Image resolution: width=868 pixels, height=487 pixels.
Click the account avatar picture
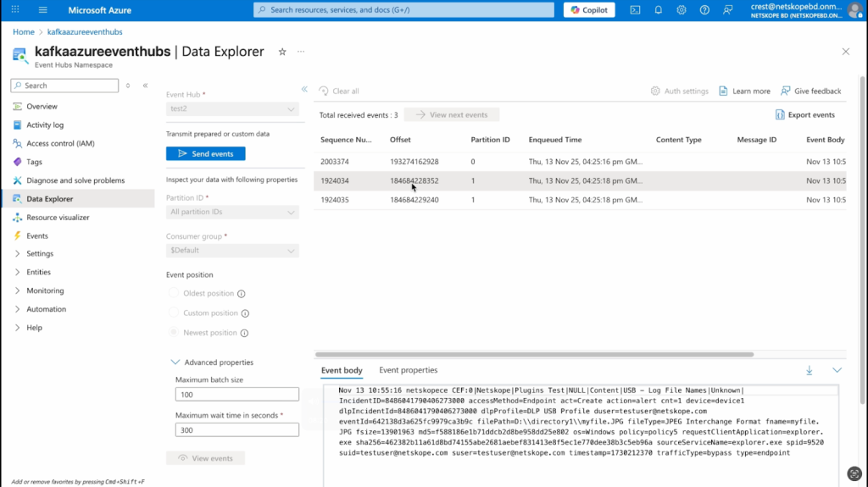coord(854,10)
